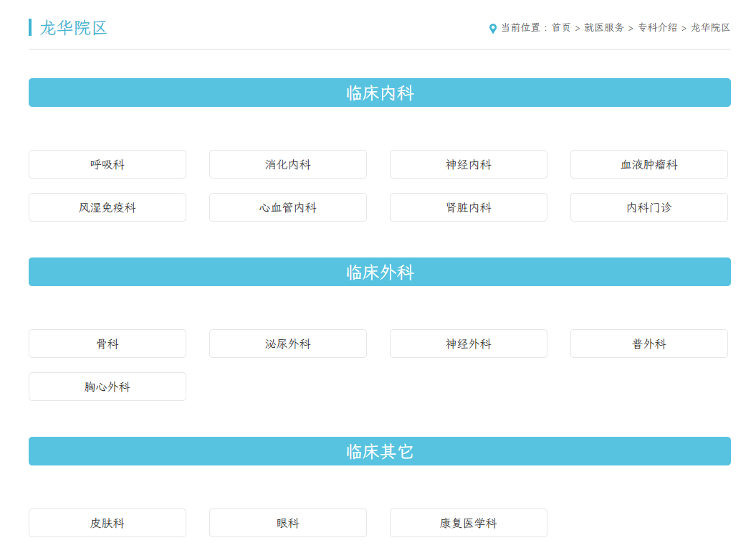The height and width of the screenshot is (558, 756).
Task: Click the 肾脏内科 button
Action: pos(469,207)
